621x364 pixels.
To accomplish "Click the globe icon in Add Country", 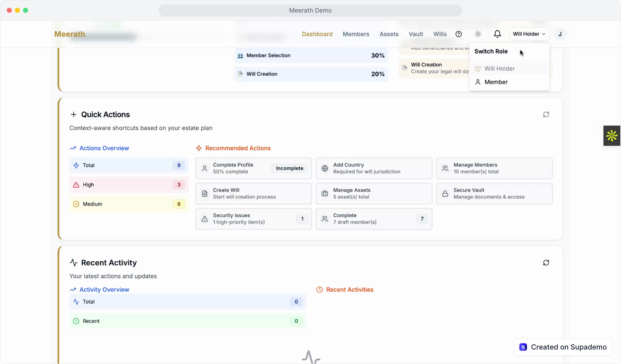I will [325, 168].
